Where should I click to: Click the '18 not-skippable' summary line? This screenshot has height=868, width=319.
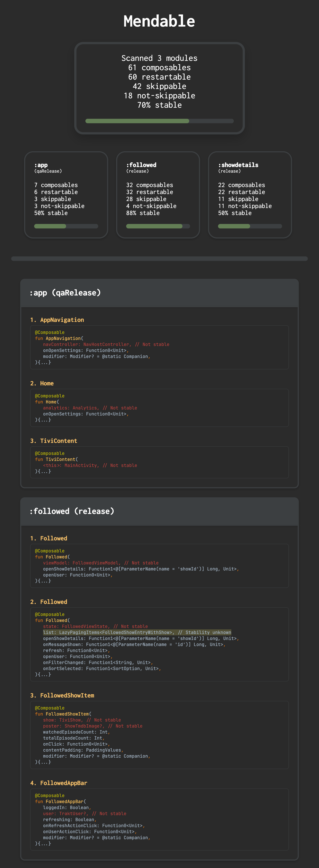pyautogui.click(x=159, y=96)
